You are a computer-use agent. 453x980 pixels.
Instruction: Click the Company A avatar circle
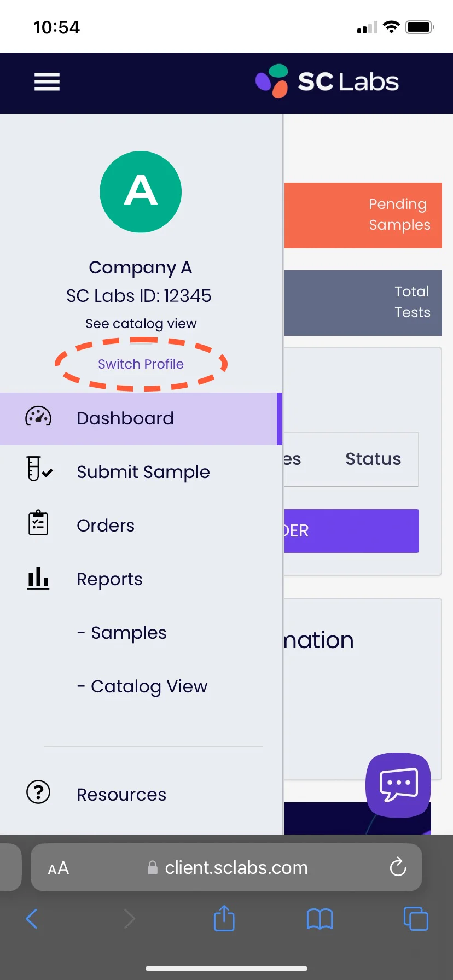(x=141, y=191)
